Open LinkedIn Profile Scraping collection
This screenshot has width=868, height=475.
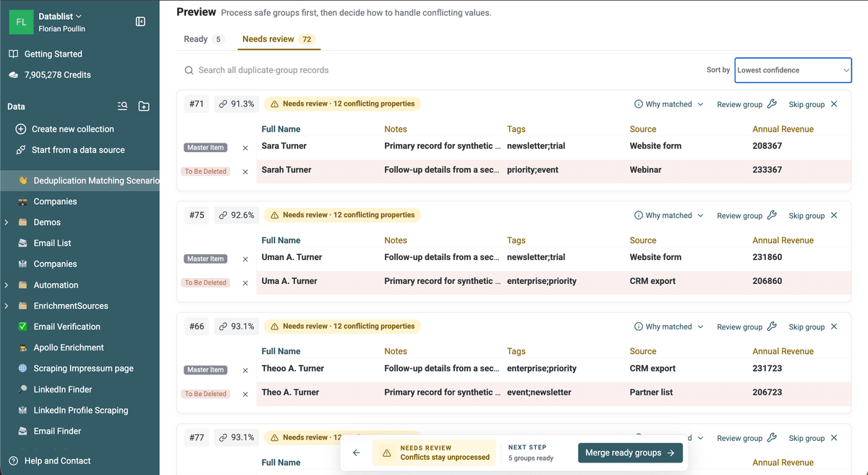(x=80, y=411)
